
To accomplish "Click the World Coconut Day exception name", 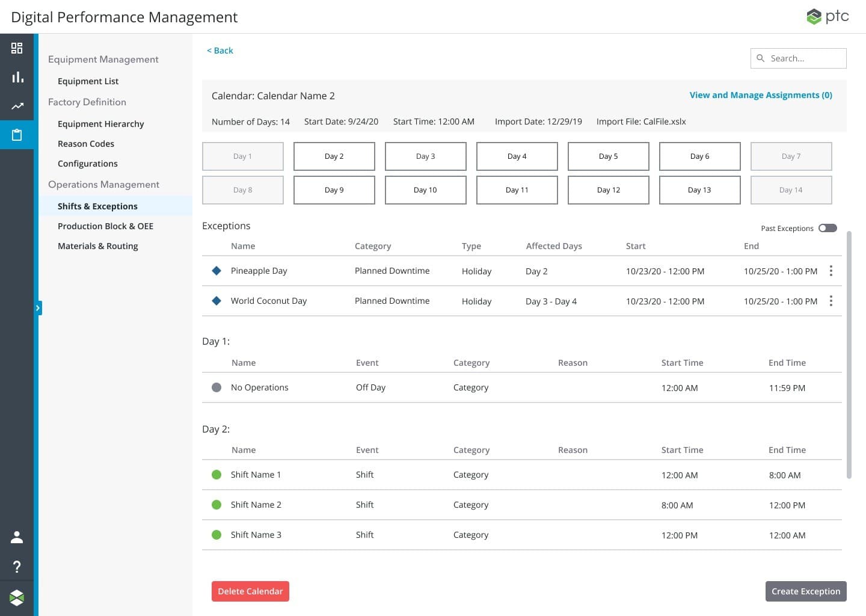I will [x=269, y=301].
